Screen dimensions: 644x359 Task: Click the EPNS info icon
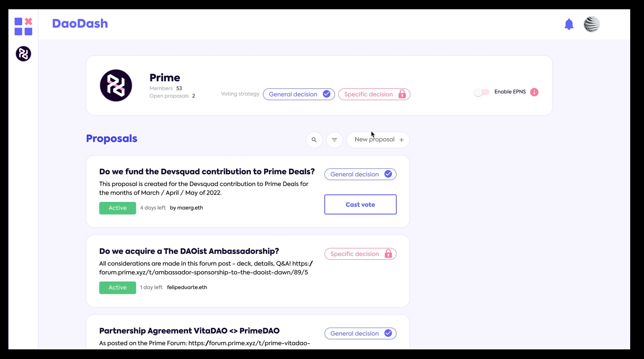534,92
